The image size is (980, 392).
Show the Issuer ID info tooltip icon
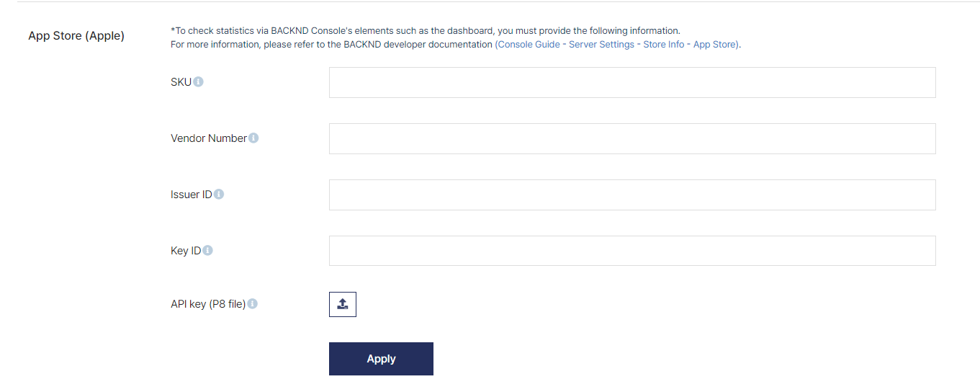pyautogui.click(x=219, y=194)
